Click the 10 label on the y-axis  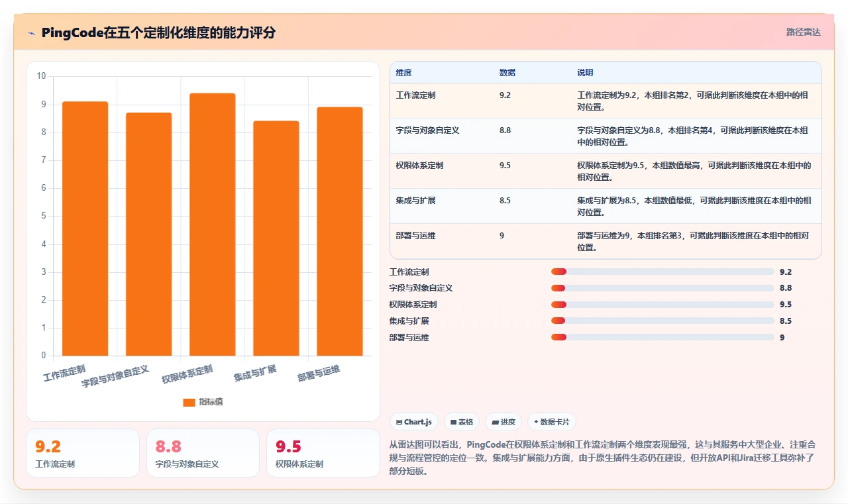click(x=41, y=76)
